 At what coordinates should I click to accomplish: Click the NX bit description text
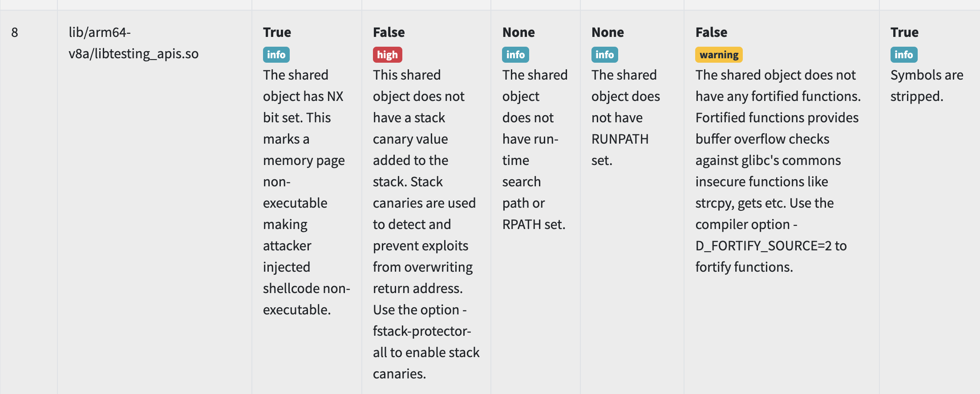[307, 192]
